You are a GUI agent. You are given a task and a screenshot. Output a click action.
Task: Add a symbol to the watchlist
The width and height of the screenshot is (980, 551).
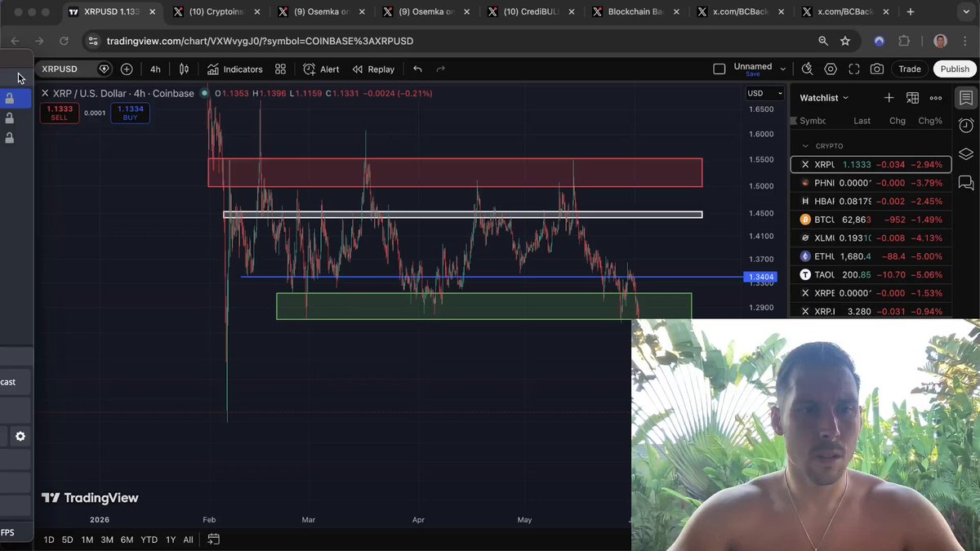pos(889,98)
